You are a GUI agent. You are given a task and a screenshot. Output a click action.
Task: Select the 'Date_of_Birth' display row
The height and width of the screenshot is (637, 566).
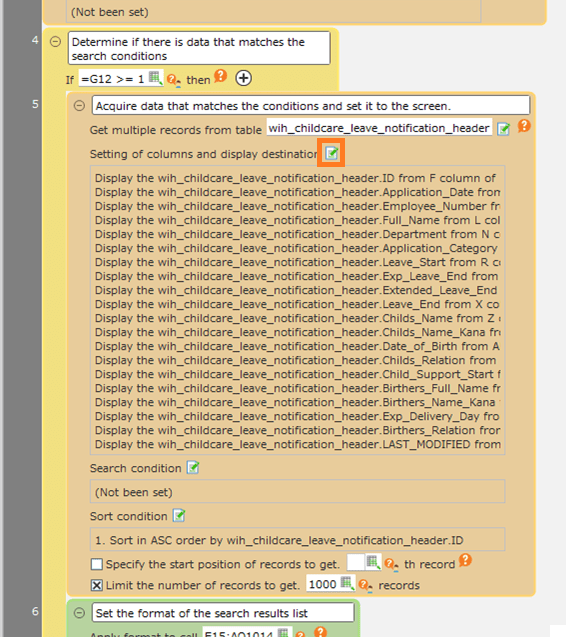[297, 346]
